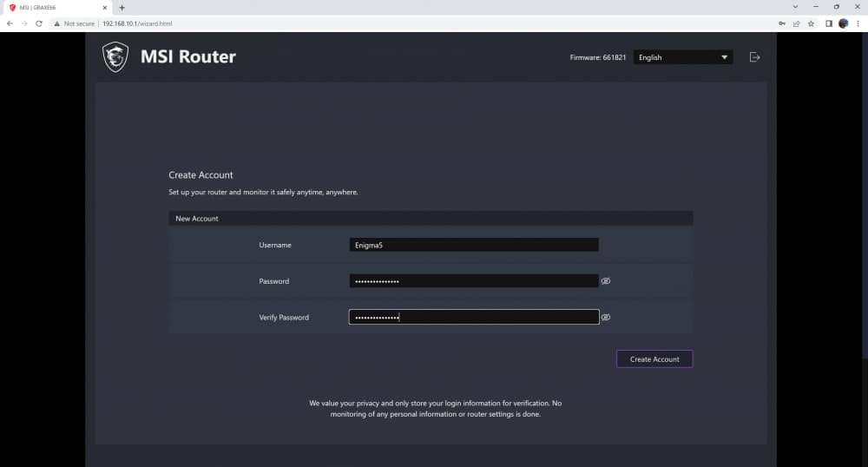This screenshot has width=868, height=467.
Task: Select the MSI GRAXE66 browser tab
Action: point(57,8)
